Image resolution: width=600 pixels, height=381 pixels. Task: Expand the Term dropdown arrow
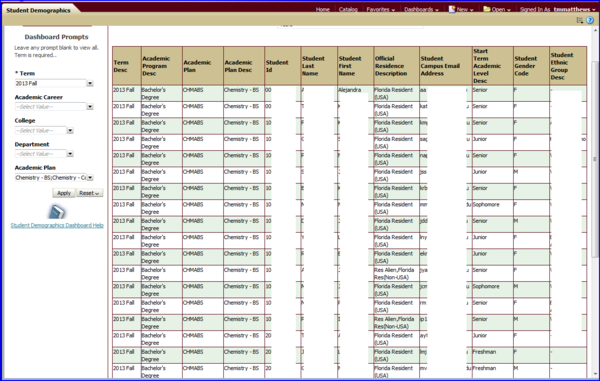tap(90, 83)
